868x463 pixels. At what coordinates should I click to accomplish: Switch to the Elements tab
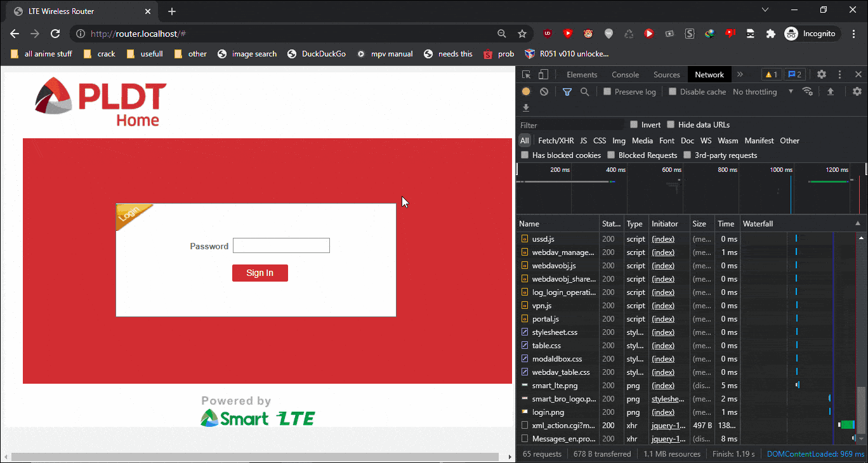click(582, 75)
